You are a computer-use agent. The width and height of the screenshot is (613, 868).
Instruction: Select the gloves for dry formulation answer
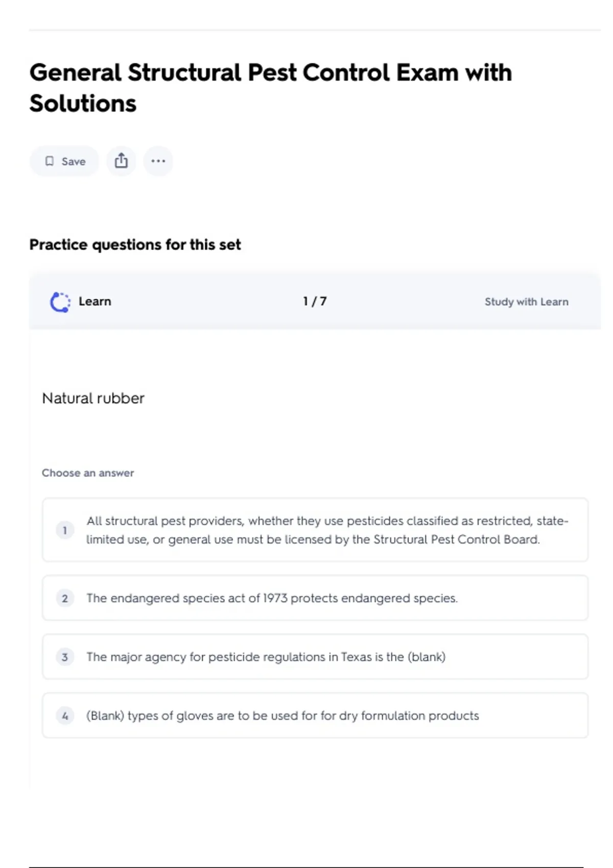tap(282, 716)
